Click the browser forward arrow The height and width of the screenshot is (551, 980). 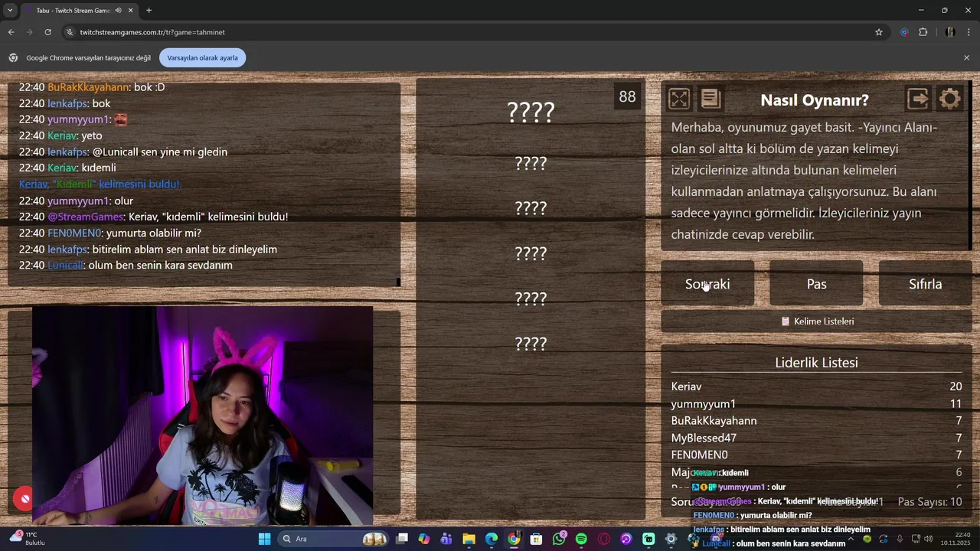point(29,32)
